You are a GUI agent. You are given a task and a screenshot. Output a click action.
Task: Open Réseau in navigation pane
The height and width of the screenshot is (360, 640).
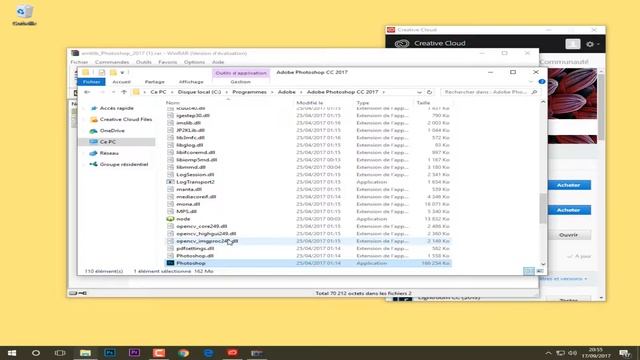pos(109,153)
